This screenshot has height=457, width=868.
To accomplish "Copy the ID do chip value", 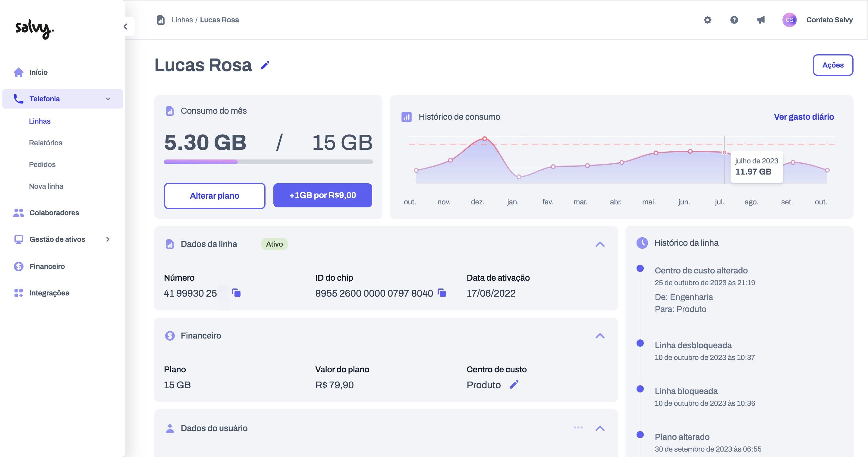I will 442,293.
